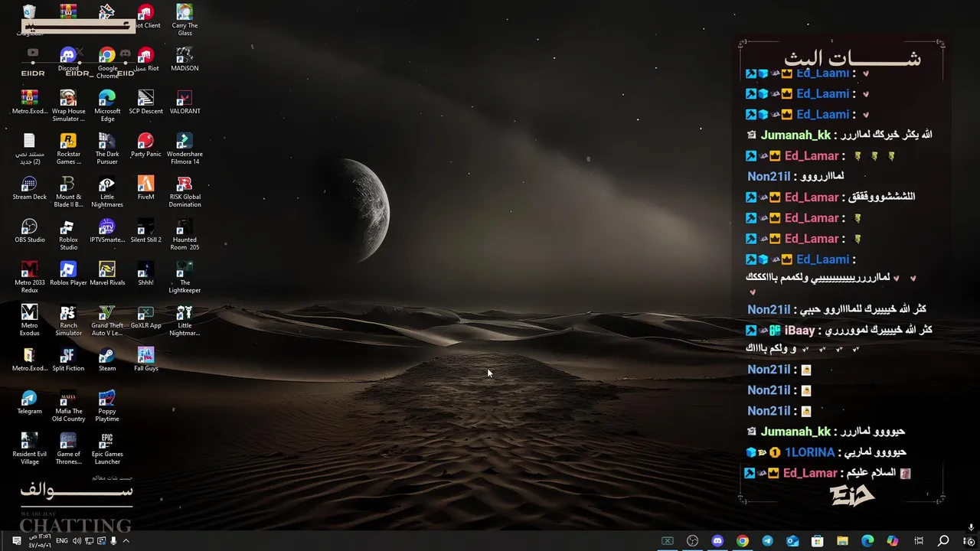Launch Mount & Blade II shortcut
The image size is (980, 551).
click(68, 191)
